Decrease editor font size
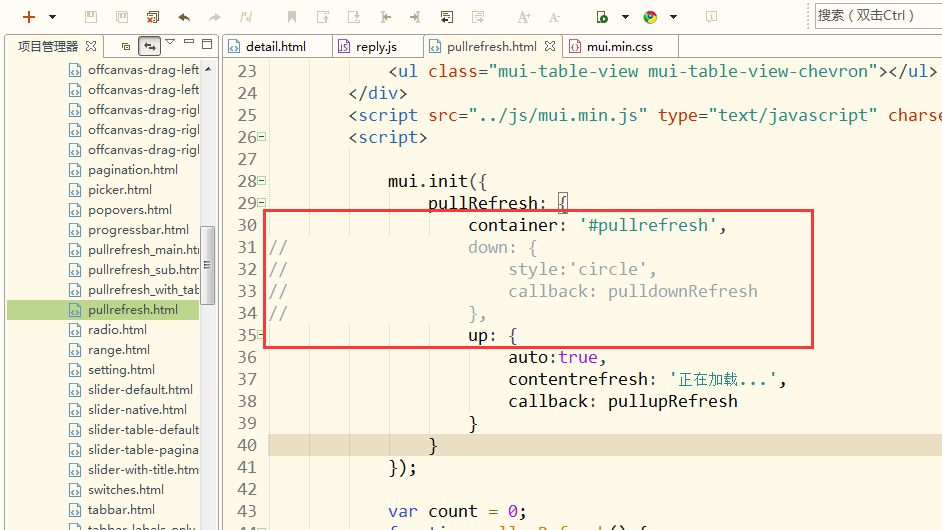 (x=555, y=17)
